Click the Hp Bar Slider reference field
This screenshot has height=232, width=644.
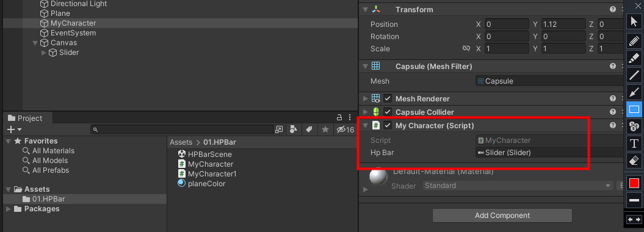click(550, 153)
